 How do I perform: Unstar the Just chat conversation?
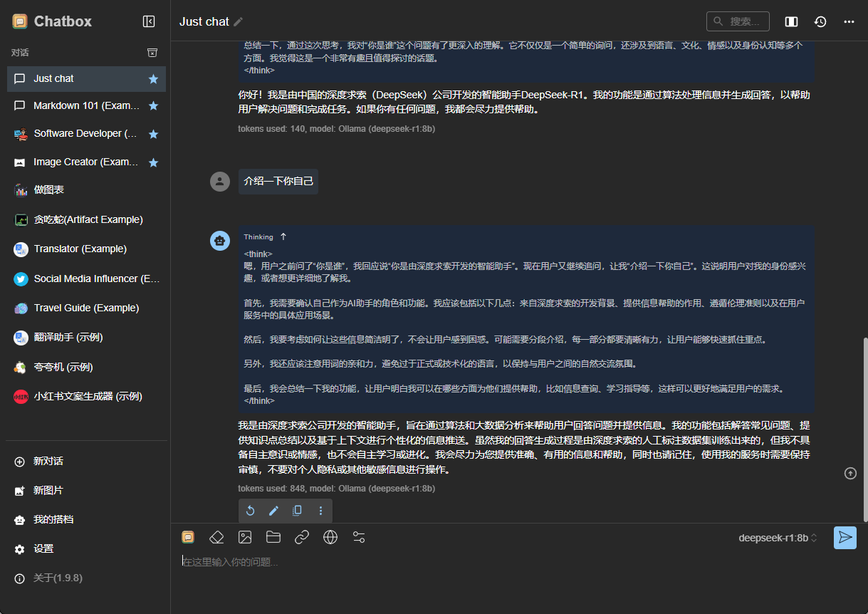[153, 79]
